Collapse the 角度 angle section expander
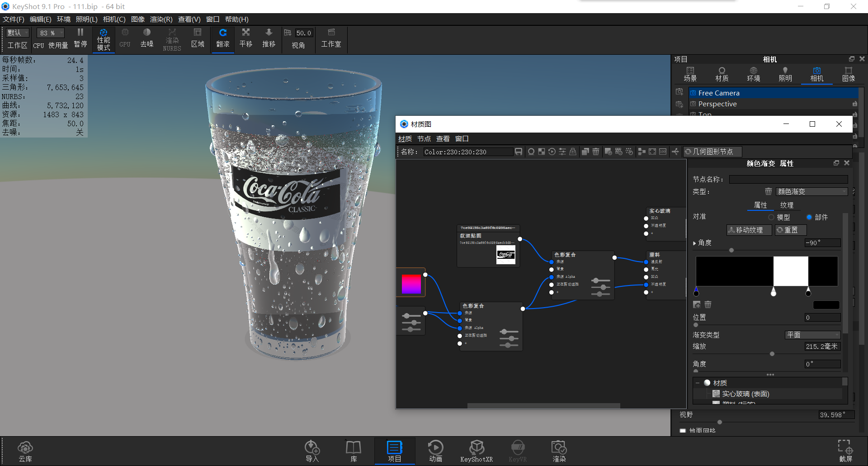The image size is (868, 466). (x=695, y=243)
